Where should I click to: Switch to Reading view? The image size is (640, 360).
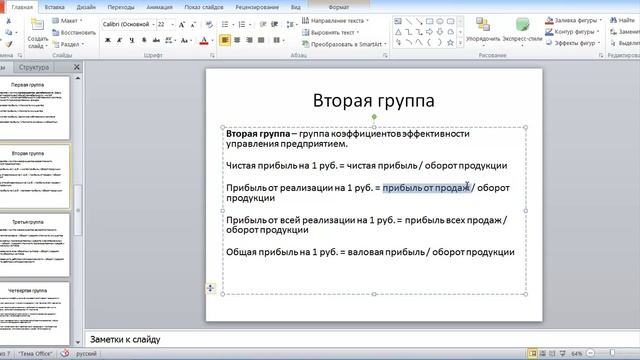(x=553, y=353)
